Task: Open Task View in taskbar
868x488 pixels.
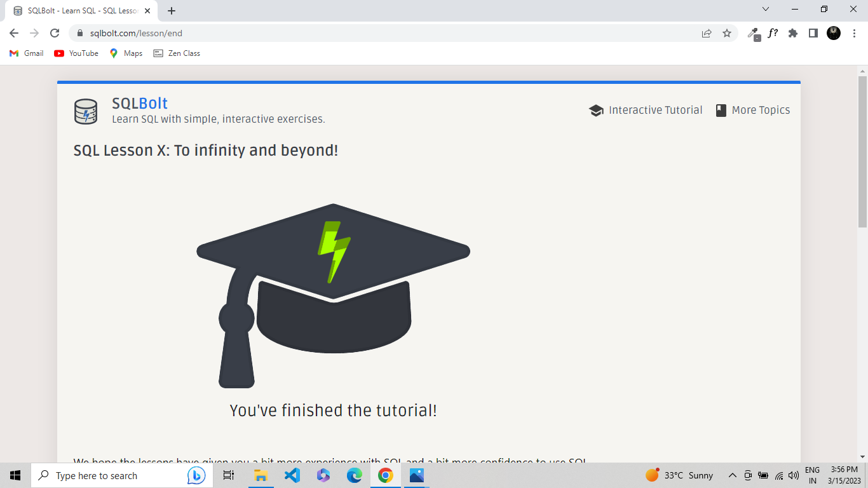Action: [x=229, y=475]
